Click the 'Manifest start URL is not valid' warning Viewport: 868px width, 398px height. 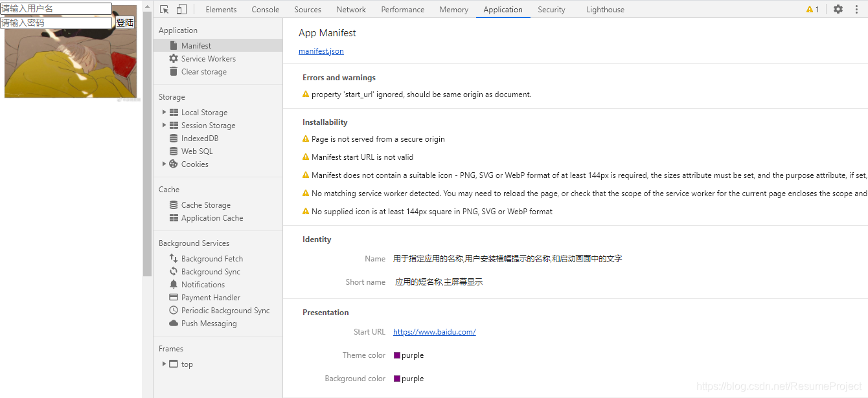[362, 157]
